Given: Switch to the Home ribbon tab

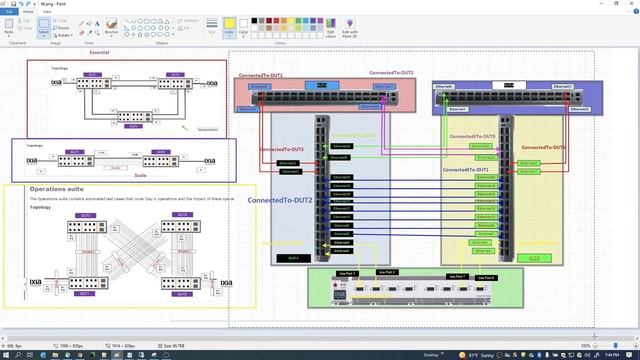Looking at the screenshot, I should click(x=28, y=11).
